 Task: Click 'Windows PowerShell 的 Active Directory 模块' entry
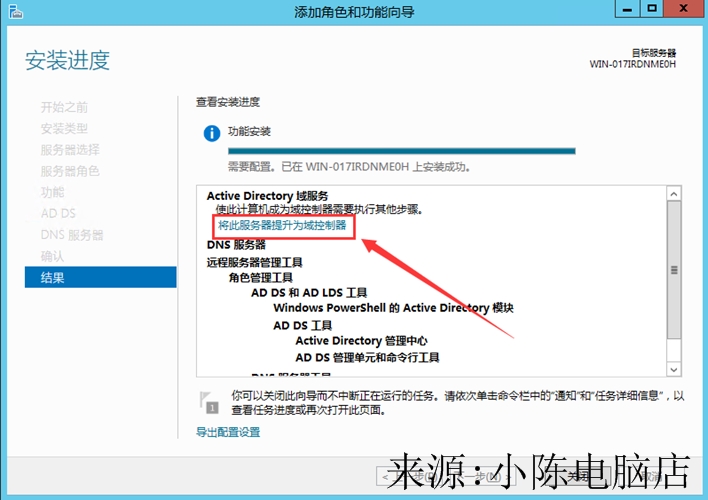point(393,308)
